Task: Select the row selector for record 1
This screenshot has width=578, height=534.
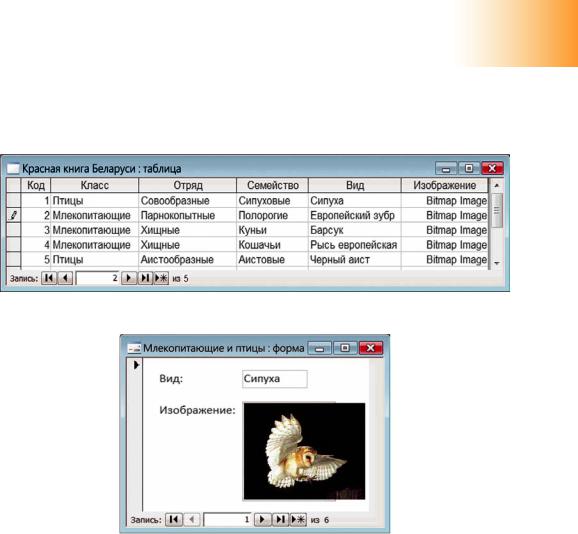Action: pyautogui.click(x=14, y=200)
